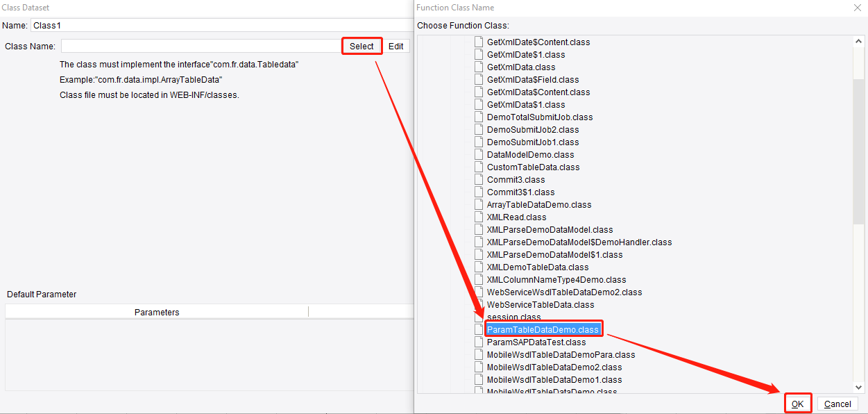Click the file icon beside MobileWsdlTableDataDemo1.class

478,379
